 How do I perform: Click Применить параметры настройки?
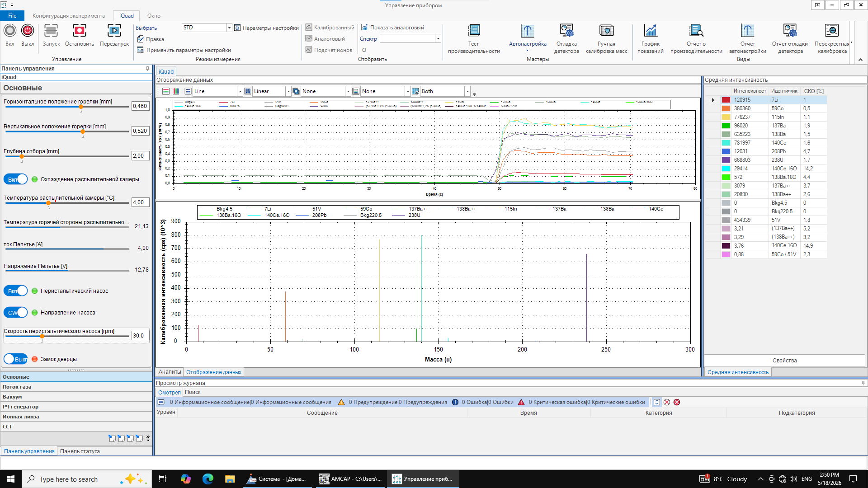coord(184,50)
